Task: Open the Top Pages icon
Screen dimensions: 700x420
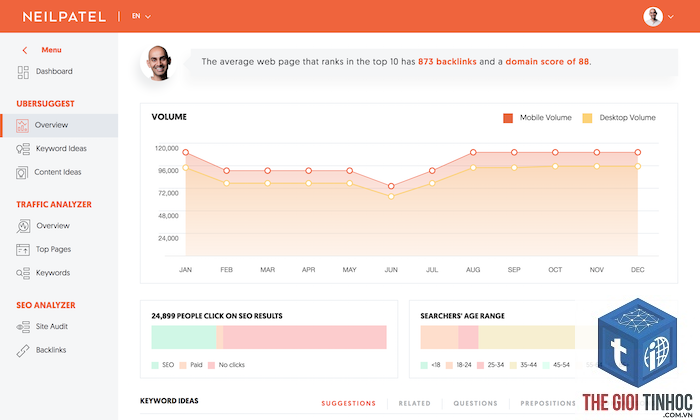Action: pyautogui.click(x=23, y=250)
